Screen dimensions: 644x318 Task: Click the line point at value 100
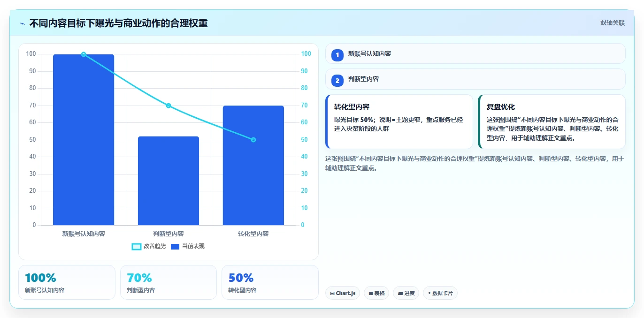pos(84,54)
